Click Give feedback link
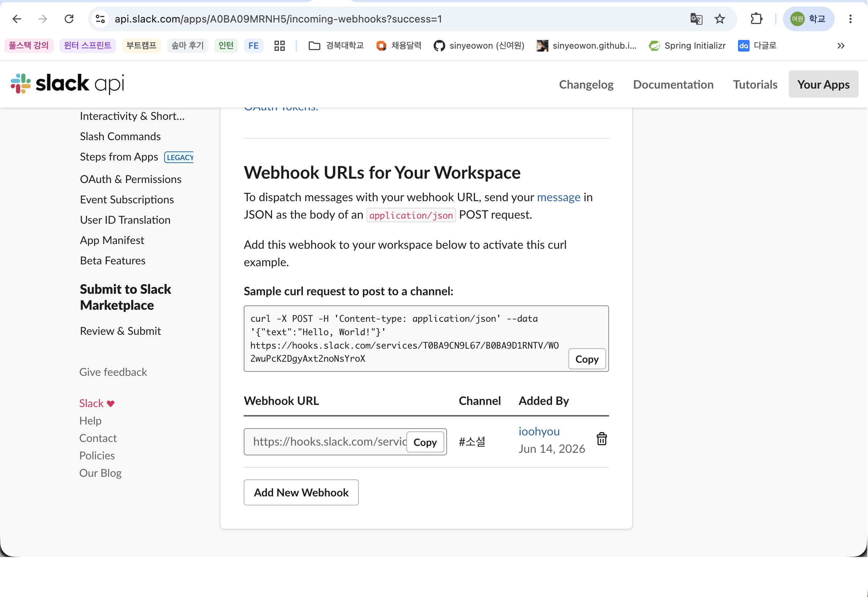This screenshot has width=868, height=597. coord(113,372)
